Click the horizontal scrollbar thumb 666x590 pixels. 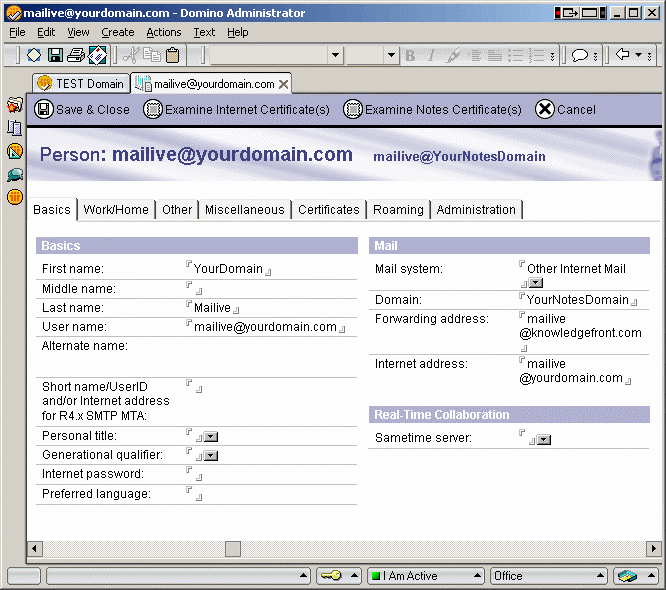(x=233, y=549)
